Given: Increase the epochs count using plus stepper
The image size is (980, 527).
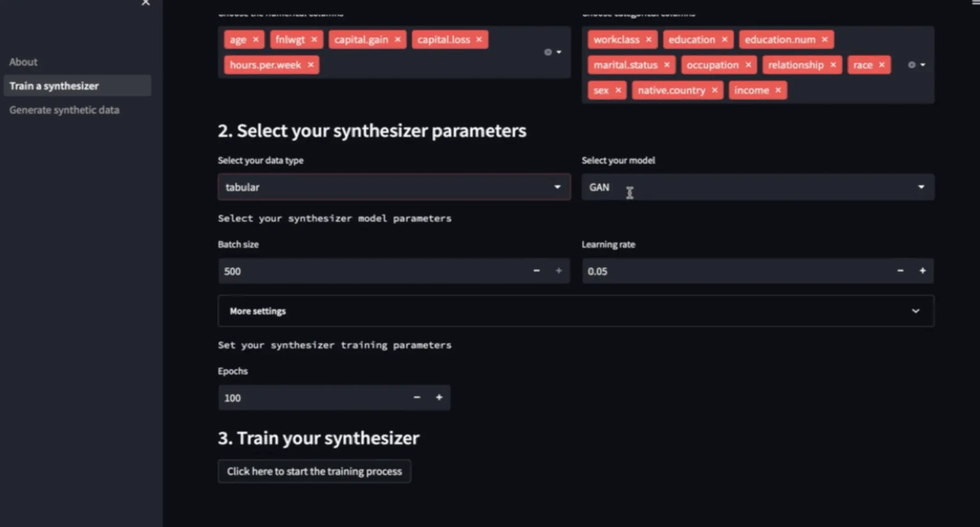Looking at the screenshot, I should tap(439, 397).
